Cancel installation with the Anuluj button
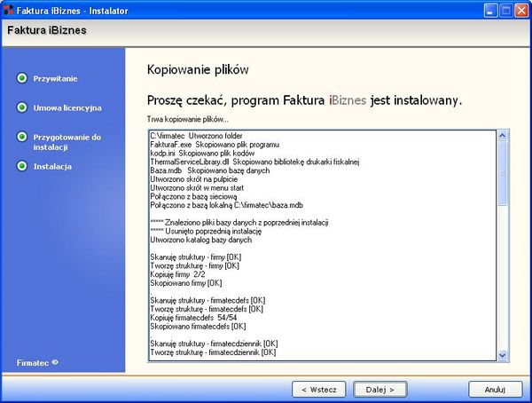 [496, 390]
